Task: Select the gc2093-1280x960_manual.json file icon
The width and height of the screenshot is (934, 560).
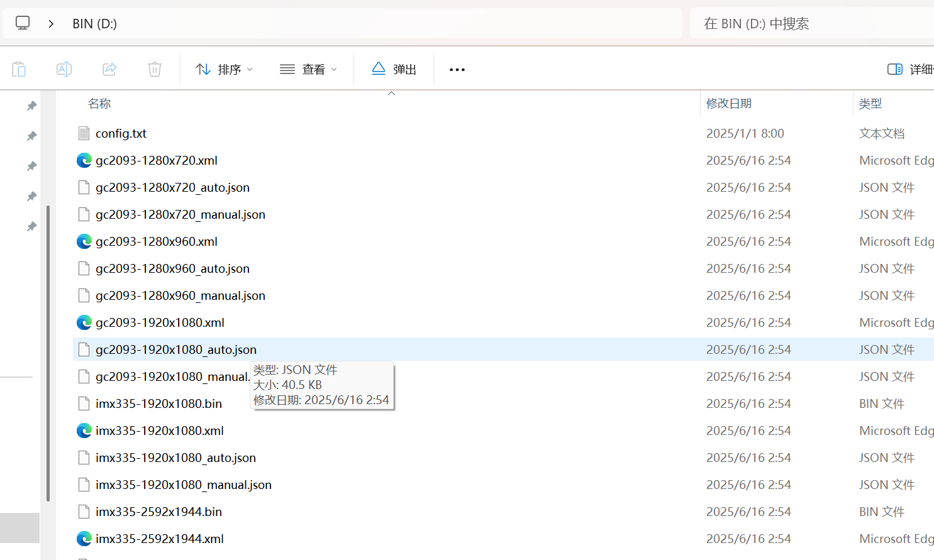Action: click(x=84, y=295)
